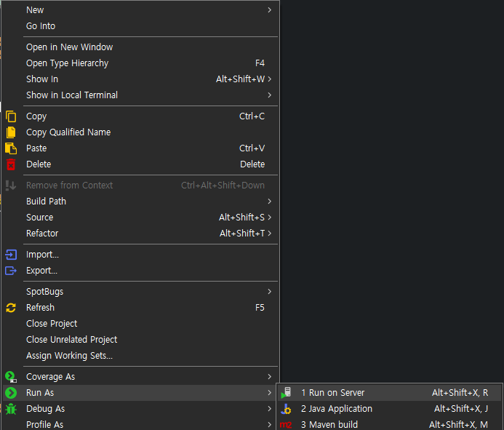The image size is (504, 430).
Task: Click the red Delete trash icon
Action: [x=11, y=164]
